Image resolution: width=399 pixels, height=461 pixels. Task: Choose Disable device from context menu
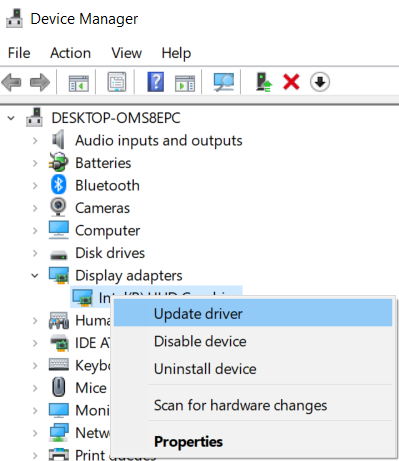(253, 341)
